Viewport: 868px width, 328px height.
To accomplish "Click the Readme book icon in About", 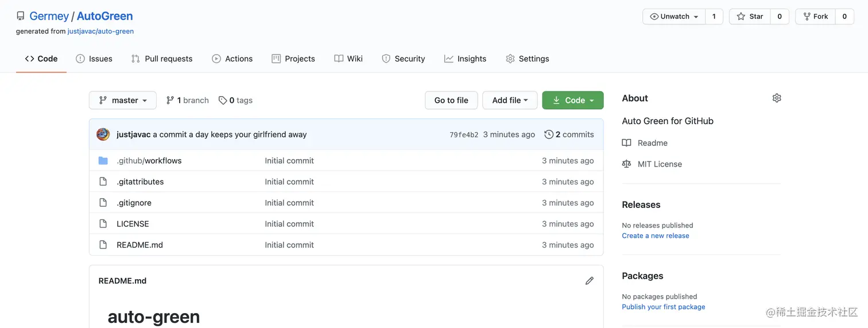I will (626, 143).
